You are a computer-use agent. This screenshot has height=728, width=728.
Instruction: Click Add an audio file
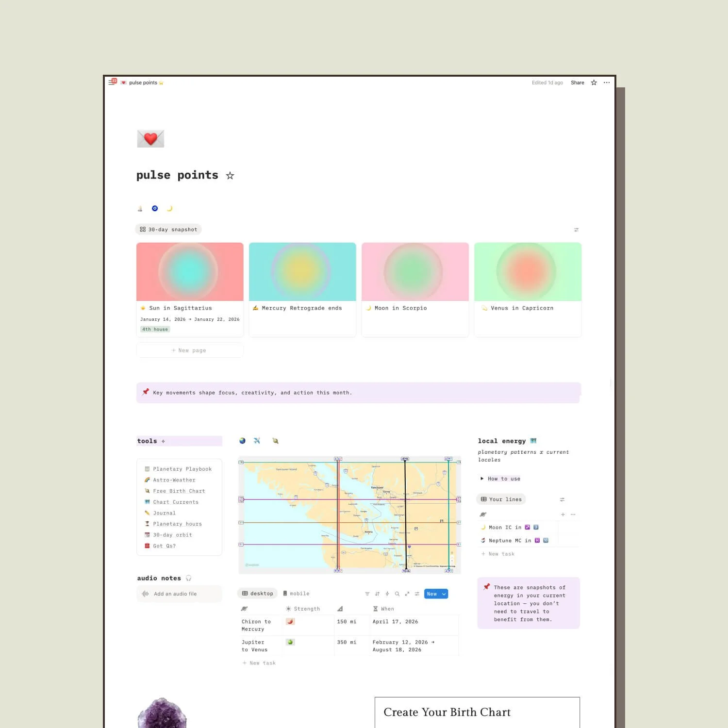(179, 594)
